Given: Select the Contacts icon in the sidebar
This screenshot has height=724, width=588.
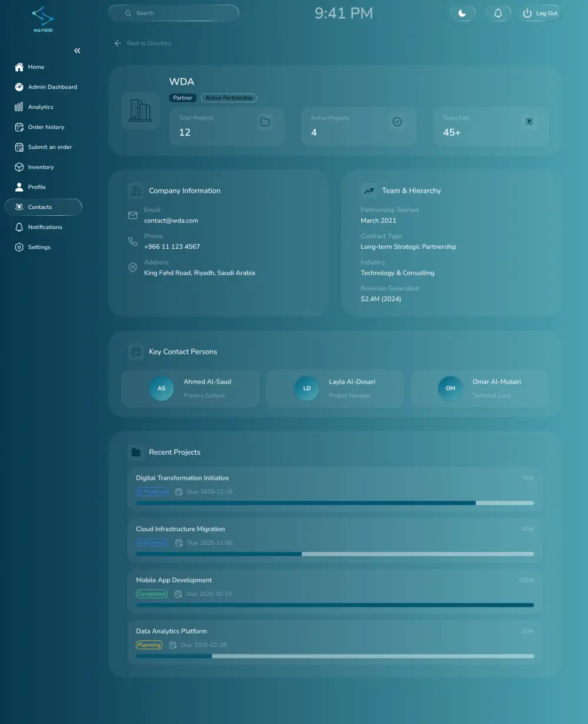Looking at the screenshot, I should [18, 206].
